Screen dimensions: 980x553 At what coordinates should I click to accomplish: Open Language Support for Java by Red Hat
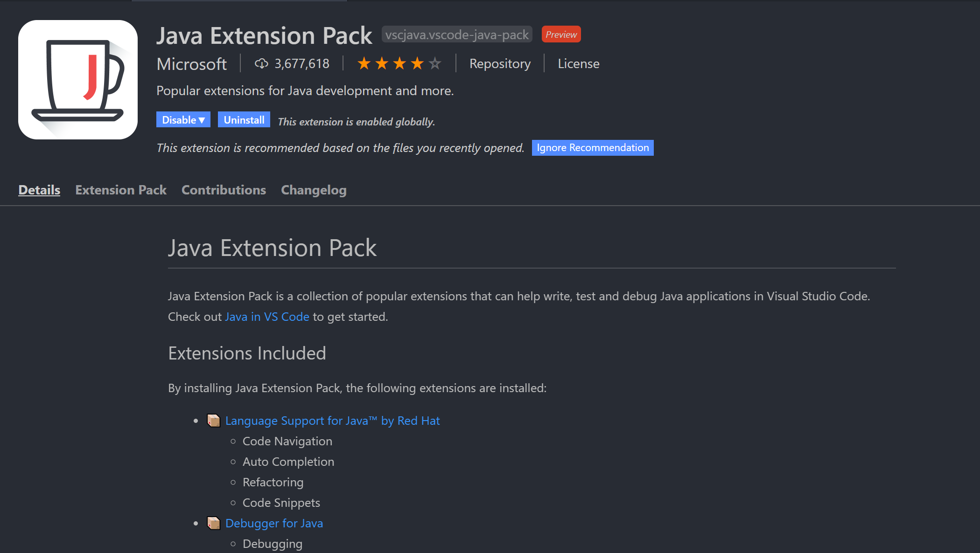click(x=332, y=420)
